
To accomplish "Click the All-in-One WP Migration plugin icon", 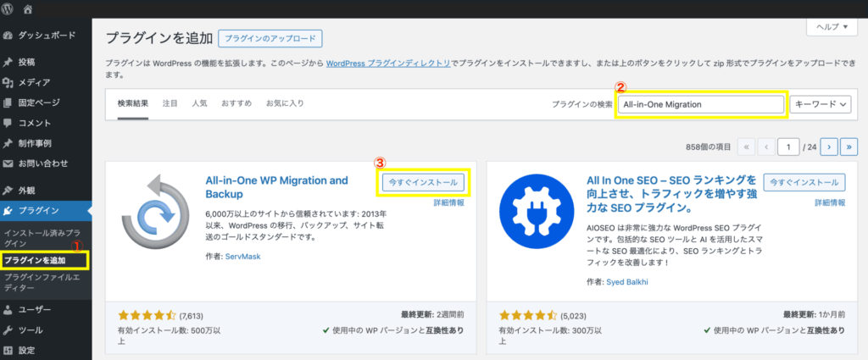I will 153,217.
